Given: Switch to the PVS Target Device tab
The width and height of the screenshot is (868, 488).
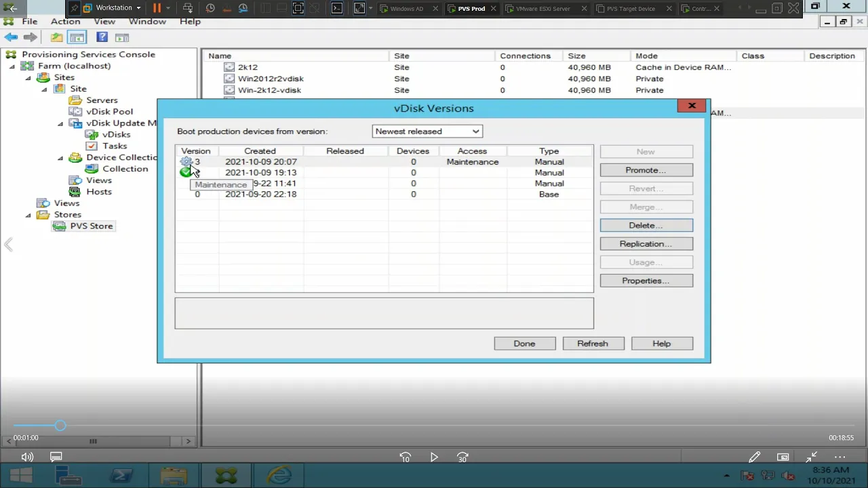Looking at the screenshot, I should 631,9.
